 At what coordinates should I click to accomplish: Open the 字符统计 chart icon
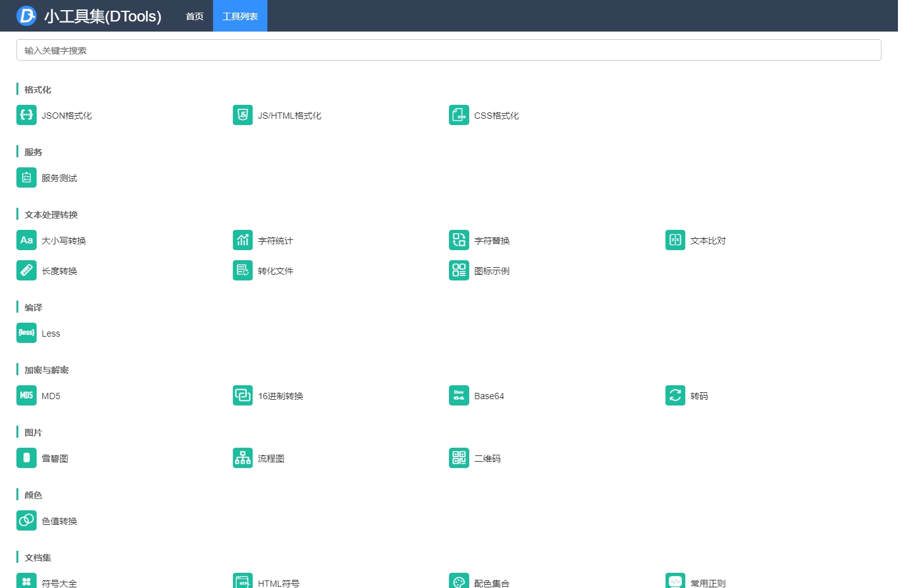click(x=242, y=240)
